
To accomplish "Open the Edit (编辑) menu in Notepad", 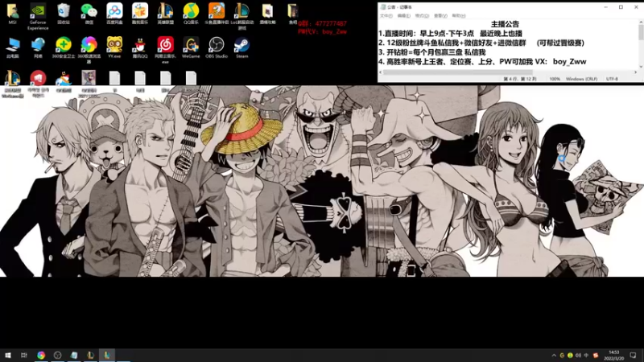I will point(404,15).
